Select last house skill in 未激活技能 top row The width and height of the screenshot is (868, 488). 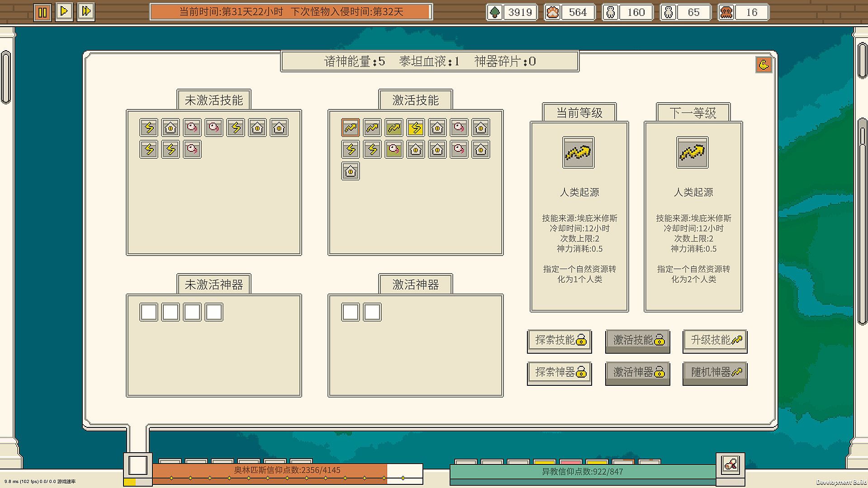(279, 128)
